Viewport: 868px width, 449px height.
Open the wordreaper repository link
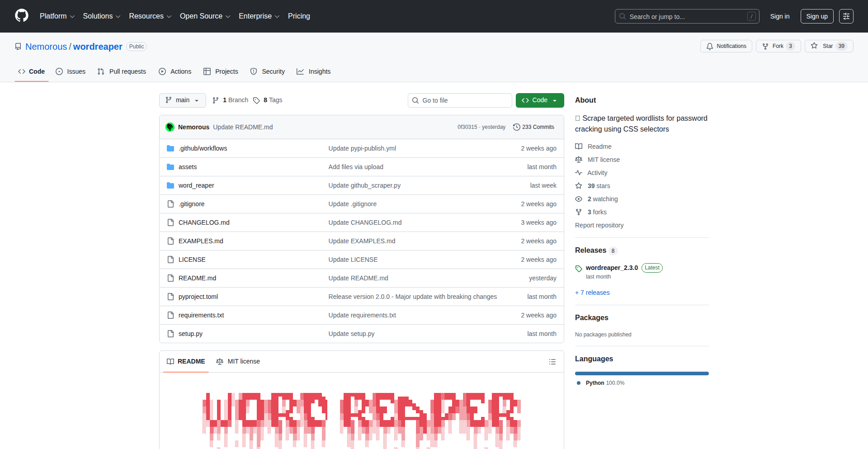pyautogui.click(x=98, y=47)
